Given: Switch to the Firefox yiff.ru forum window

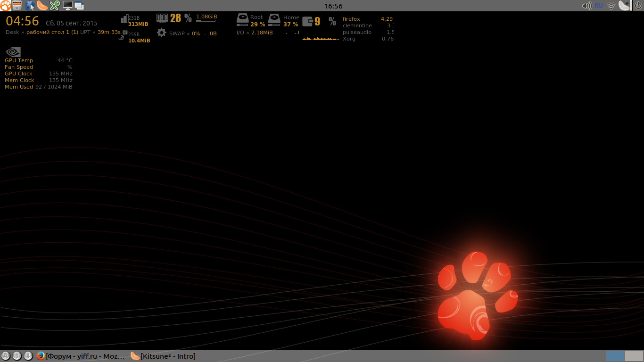Looking at the screenshot, I should [81, 356].
